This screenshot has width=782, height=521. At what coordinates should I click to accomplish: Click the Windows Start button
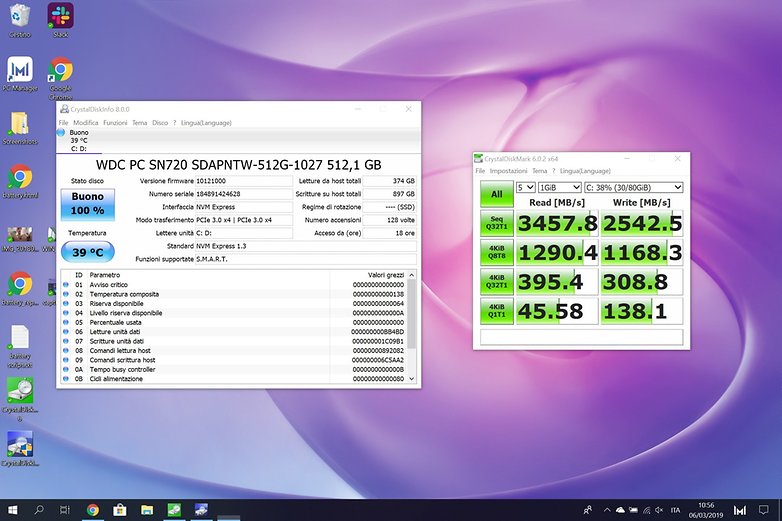(x=13, y=510)
